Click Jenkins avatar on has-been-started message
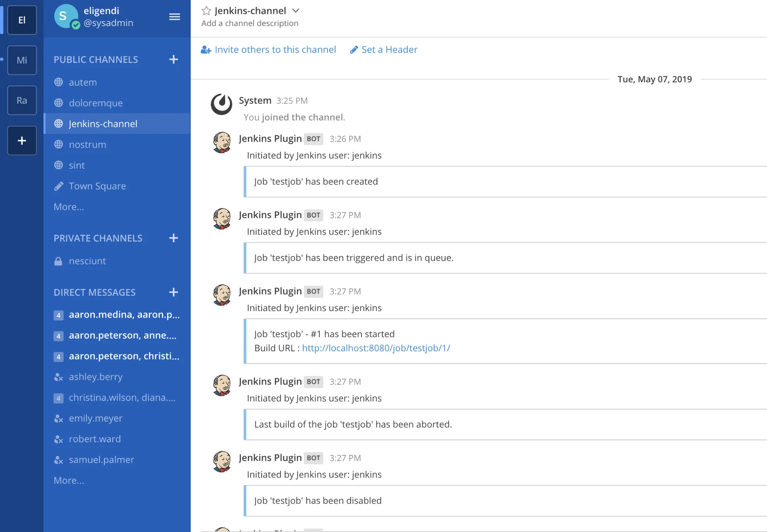Image resolution: width=767 pixels, height=532 pixels. tap(221, 295)
